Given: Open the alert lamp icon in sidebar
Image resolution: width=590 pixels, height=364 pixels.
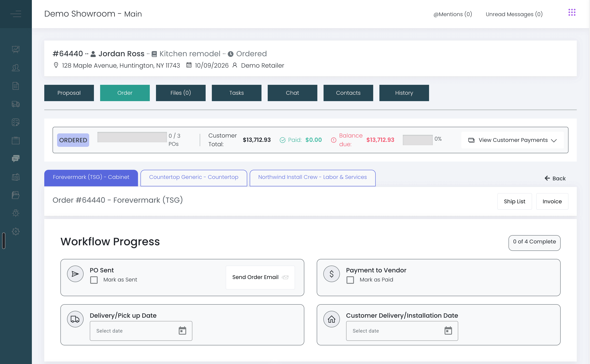Looking at the screenshot, I should 16,213.
